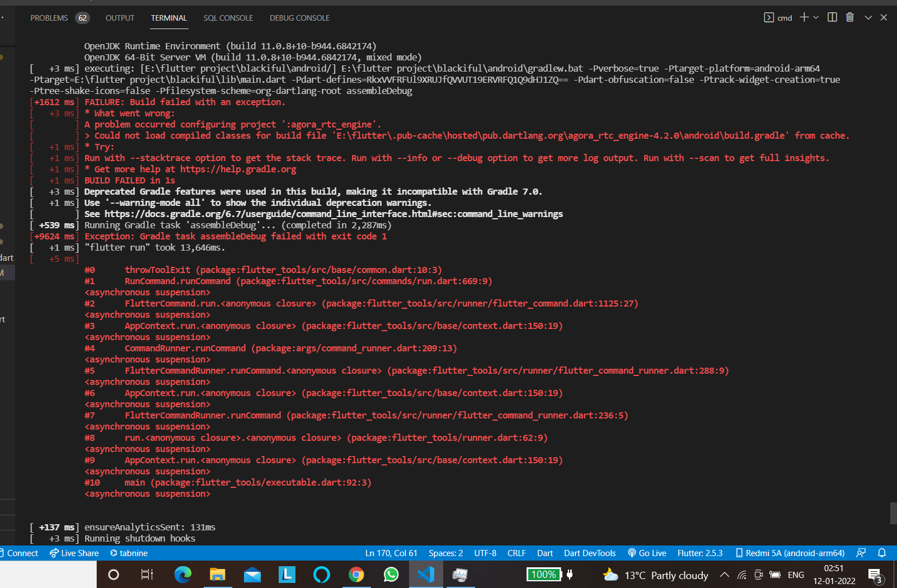
Task: Enable maximized terminal panel via chevron
Action: (x=868, y=17)
